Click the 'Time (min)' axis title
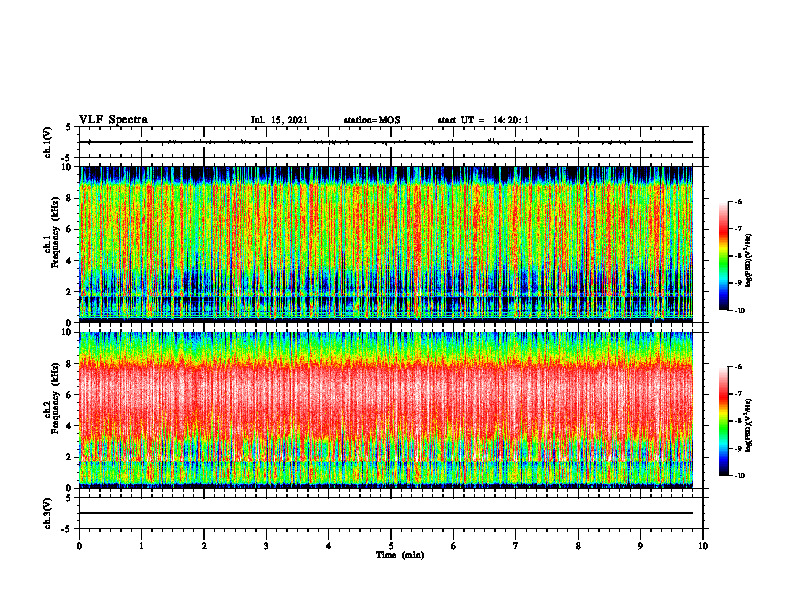Image resolution: width=792 pixels, height=612 pixels. coord(400,555)
